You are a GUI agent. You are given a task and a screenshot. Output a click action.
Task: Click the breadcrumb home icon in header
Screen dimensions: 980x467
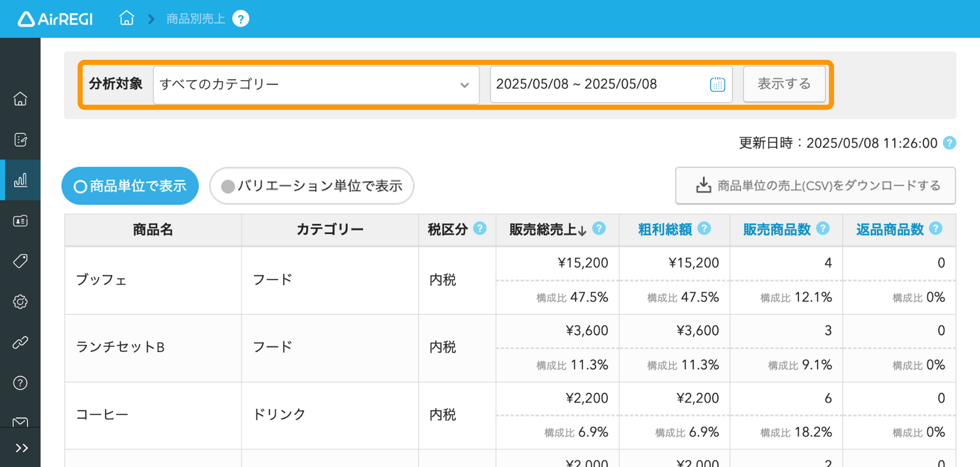click(127, 18)
